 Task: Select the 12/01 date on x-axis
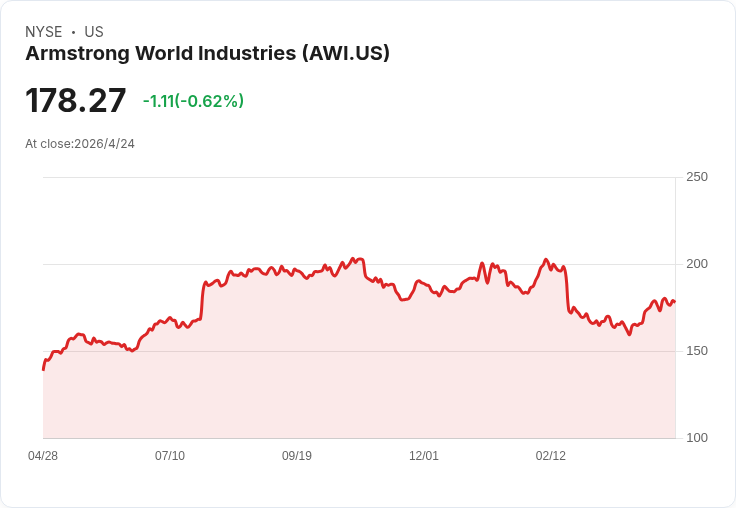[424, 456]
